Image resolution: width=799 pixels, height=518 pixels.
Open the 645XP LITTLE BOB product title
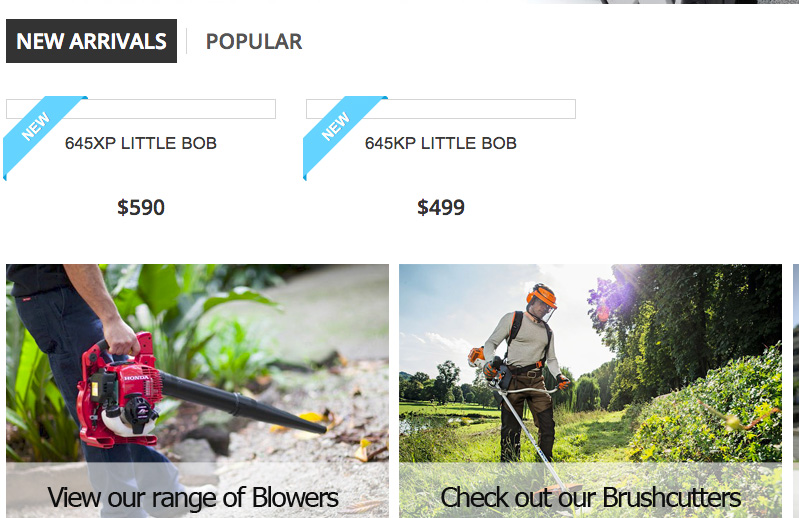pyautogui.click(x=141, y=143)
